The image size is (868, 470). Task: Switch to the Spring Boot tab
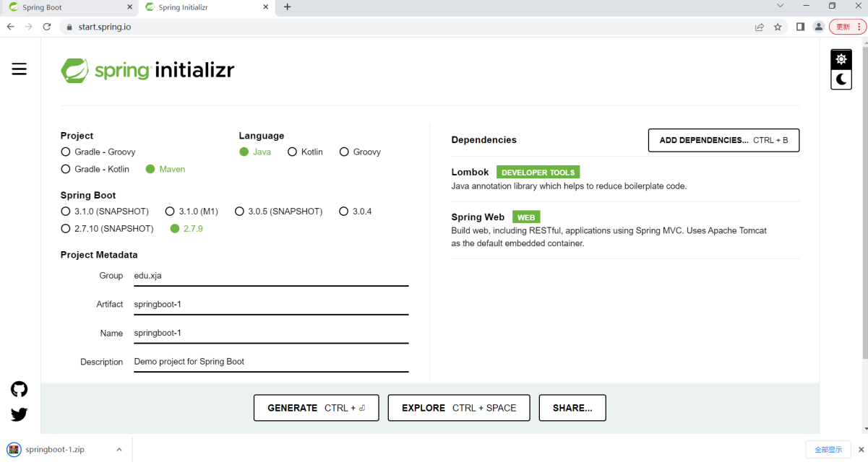pos(69,7)
